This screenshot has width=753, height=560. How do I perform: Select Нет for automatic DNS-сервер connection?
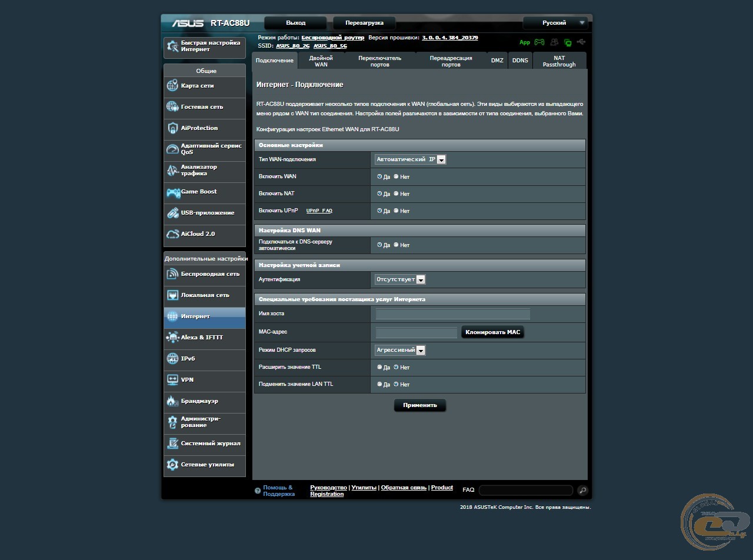396,245
